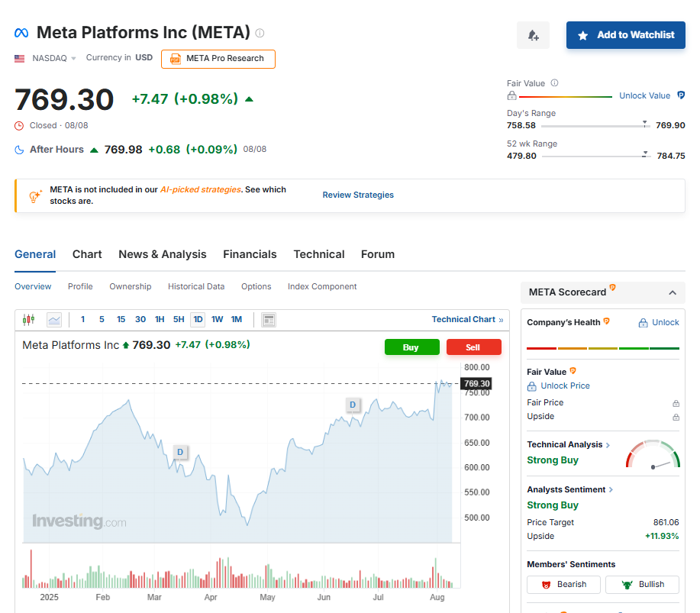Click the red Closed clock icon
700x613 pixels.
click(x=19, y=126)
